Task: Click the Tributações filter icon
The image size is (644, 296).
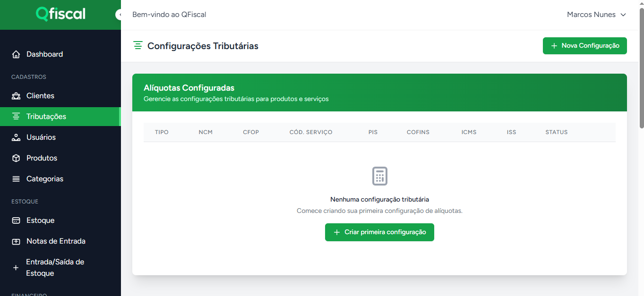Action: point(16,116)
